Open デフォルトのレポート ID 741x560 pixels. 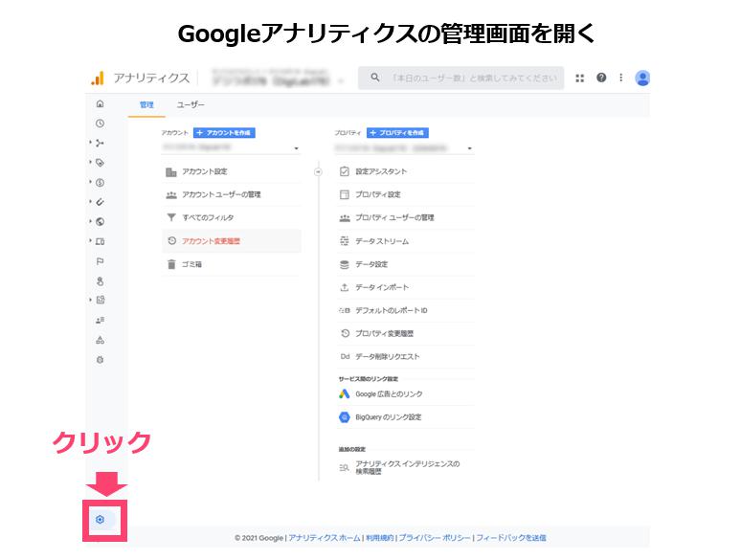406,310
